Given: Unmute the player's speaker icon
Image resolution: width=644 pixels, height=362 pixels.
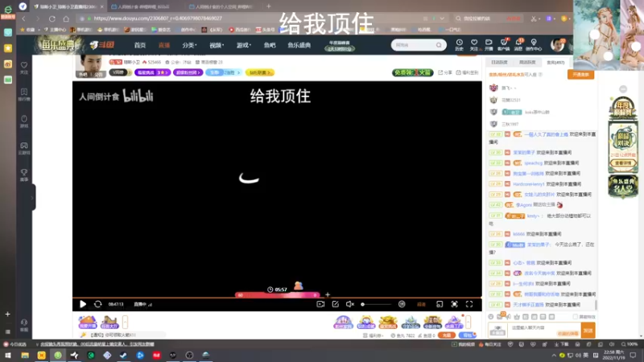Looking at the screenshot, I should (x=350, y=304).
